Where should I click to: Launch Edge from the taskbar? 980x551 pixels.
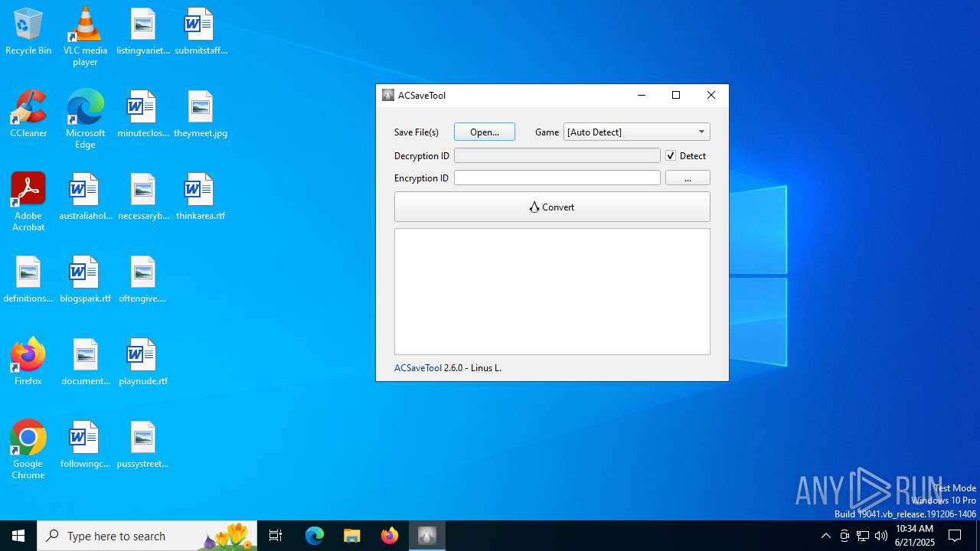[315, 536]
